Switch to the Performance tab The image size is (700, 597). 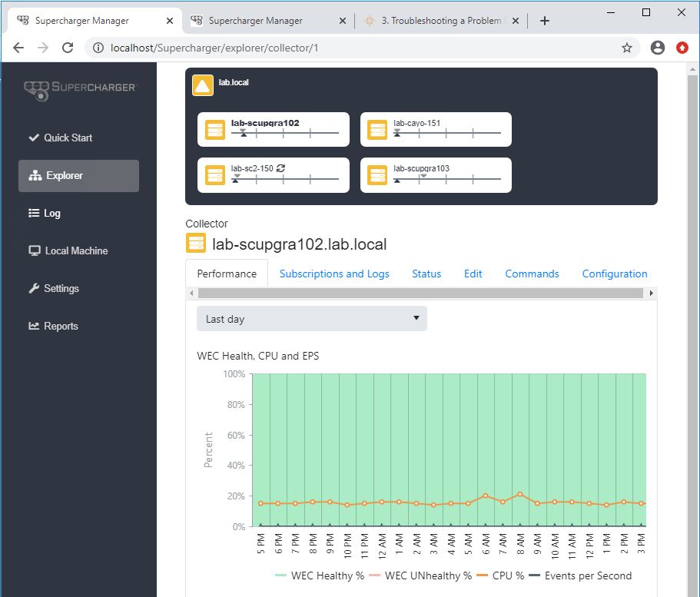[x=227, y=274]
